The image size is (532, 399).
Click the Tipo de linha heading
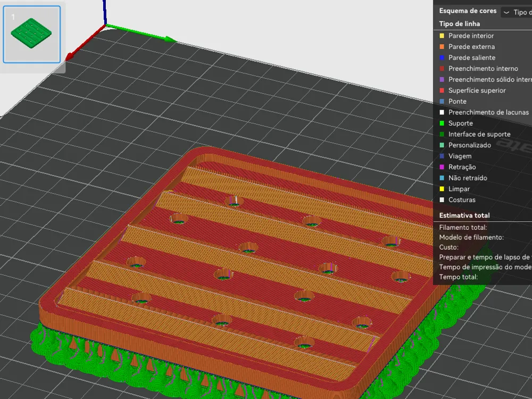coord(460,24)
